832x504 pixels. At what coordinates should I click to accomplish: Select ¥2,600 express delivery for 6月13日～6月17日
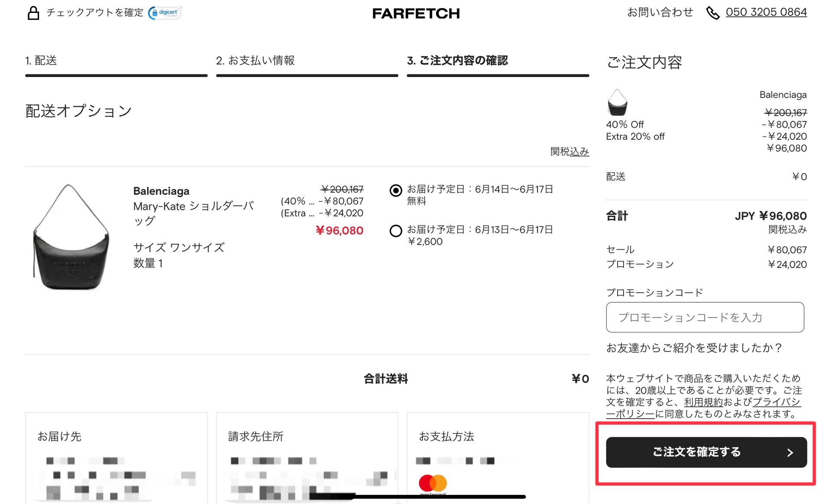click(396, 231)
